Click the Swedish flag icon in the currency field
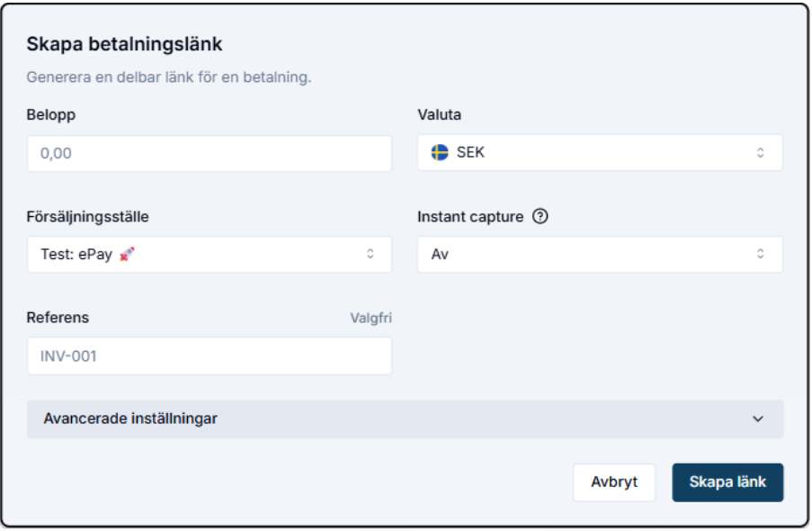The image size is (812, 531). tap(440, 153)
